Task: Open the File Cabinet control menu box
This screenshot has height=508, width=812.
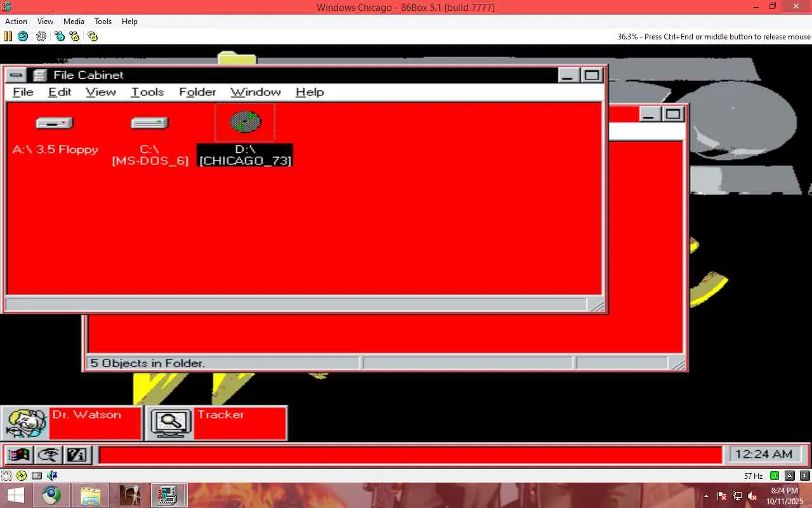Action: (16, 75)
